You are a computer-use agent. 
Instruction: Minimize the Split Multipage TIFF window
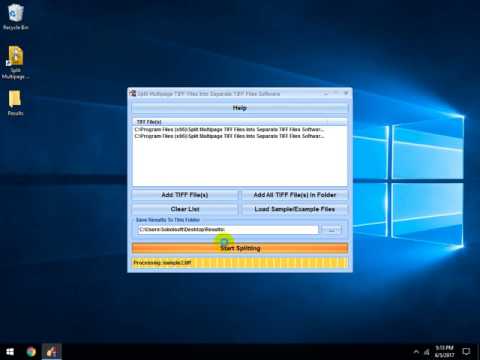tap(326, 94)
